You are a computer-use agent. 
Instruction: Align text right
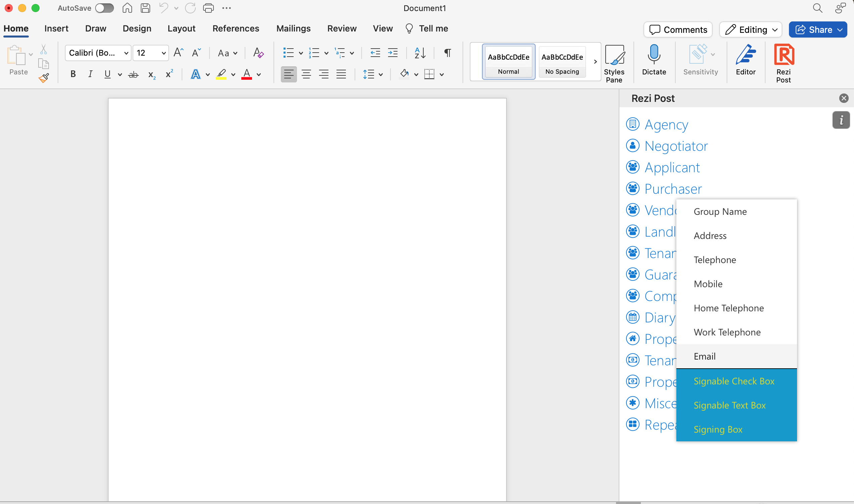324,74
